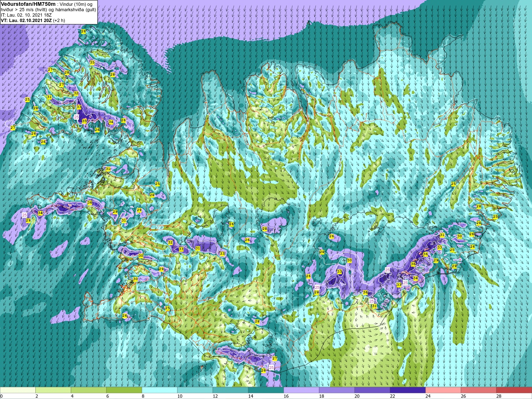Click the 24–26 m/s pink legend swatch
Screen dimensions: 532x399
443,390
